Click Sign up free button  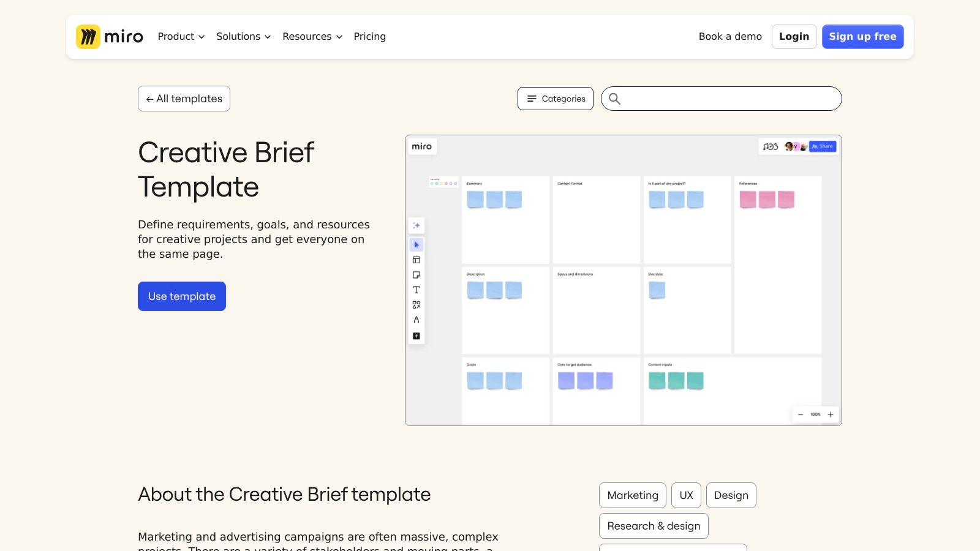pos(862,37)
